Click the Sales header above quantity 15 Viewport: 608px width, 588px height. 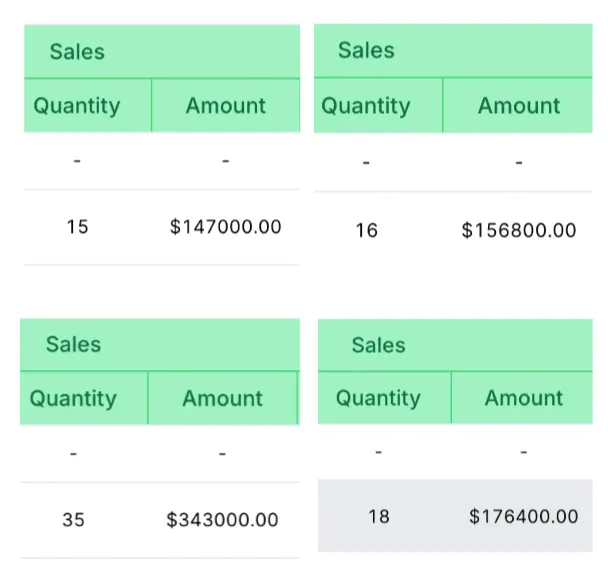[x=162, y=52]
